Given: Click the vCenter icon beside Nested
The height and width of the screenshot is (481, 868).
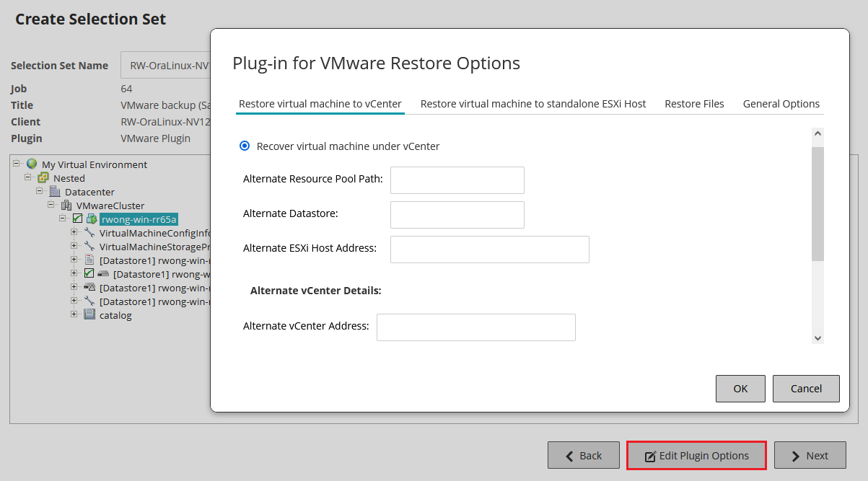Looking at the screenshot, I should coord(43,178).
